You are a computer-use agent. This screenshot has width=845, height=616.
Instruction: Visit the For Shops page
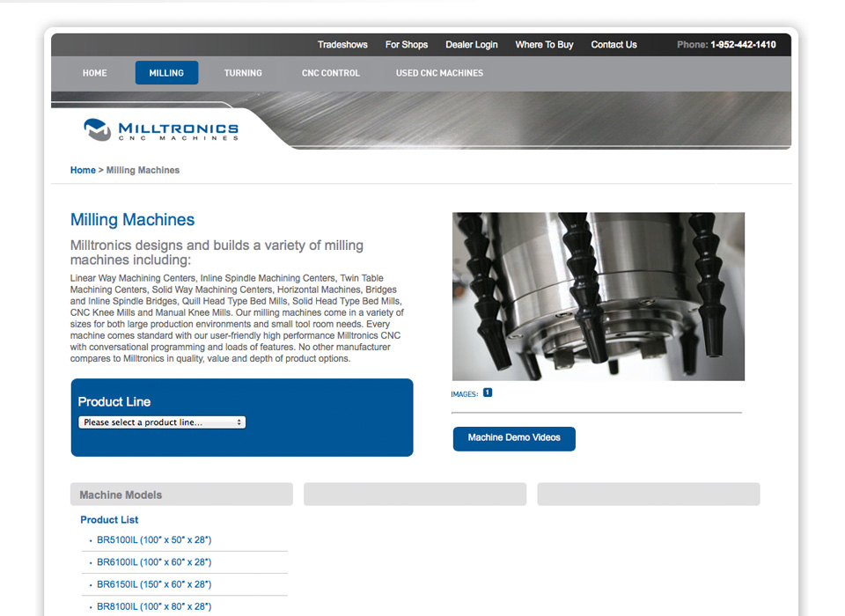407,45
